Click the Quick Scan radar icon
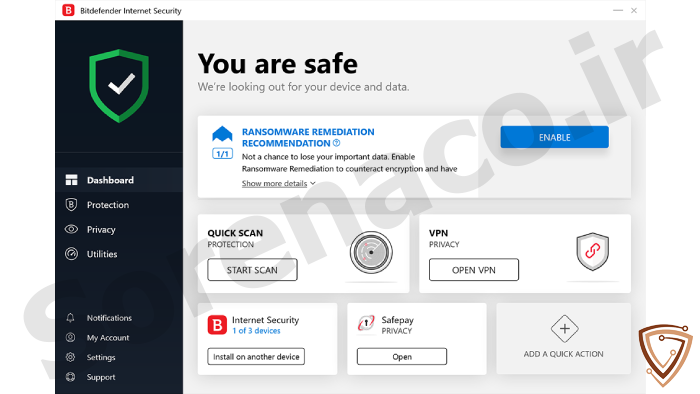Viewport: 700px width, 394px height. (x=371, y=253)
